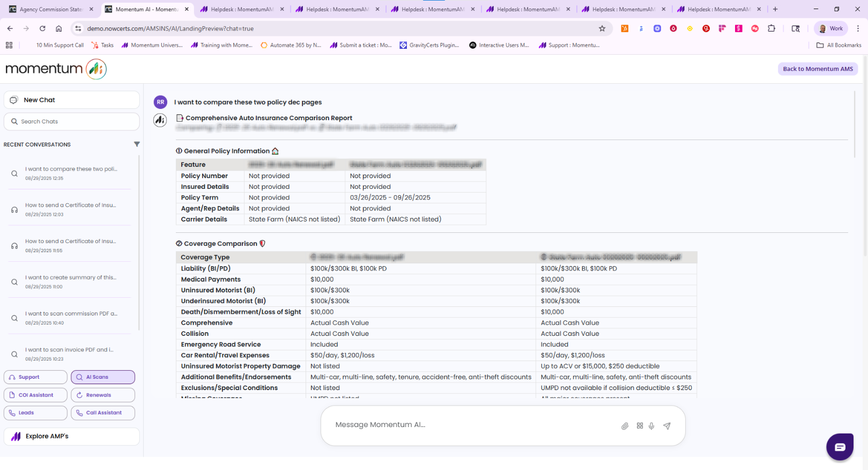The image size is (868, 470).
Task: Click the site information icon in address bar
Action: click(78, 28)
